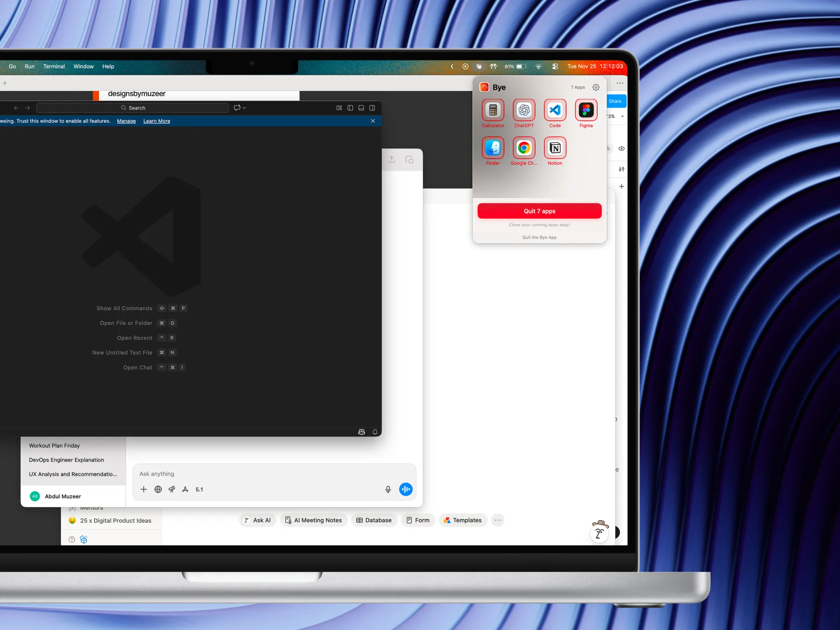
Task: Select the Calculator app icon in Bye
Action: [493, 110]
